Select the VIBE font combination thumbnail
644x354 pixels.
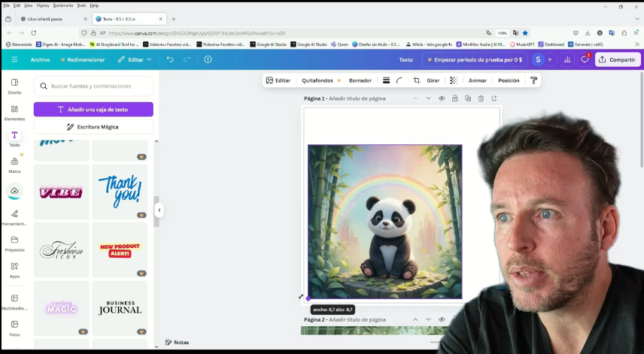tap(61, 192)
